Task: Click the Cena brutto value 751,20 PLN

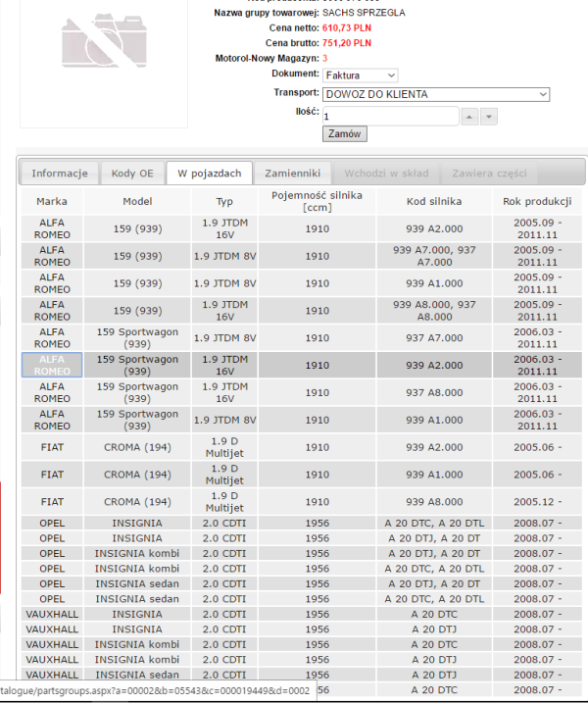Action: [x=347, y=43]
